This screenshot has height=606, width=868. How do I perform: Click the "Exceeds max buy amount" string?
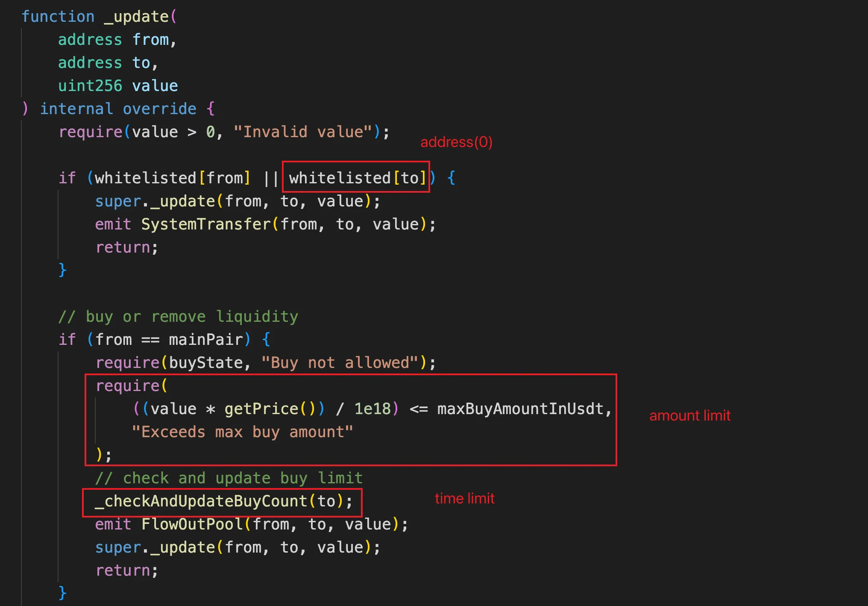coord(242,432)
